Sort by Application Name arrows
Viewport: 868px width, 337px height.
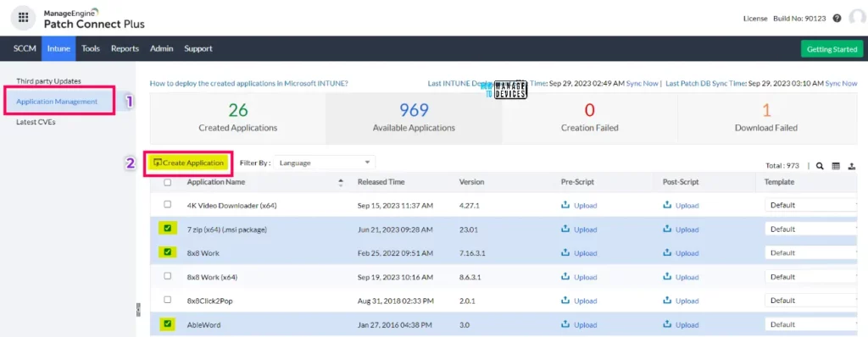click(341, 182)
